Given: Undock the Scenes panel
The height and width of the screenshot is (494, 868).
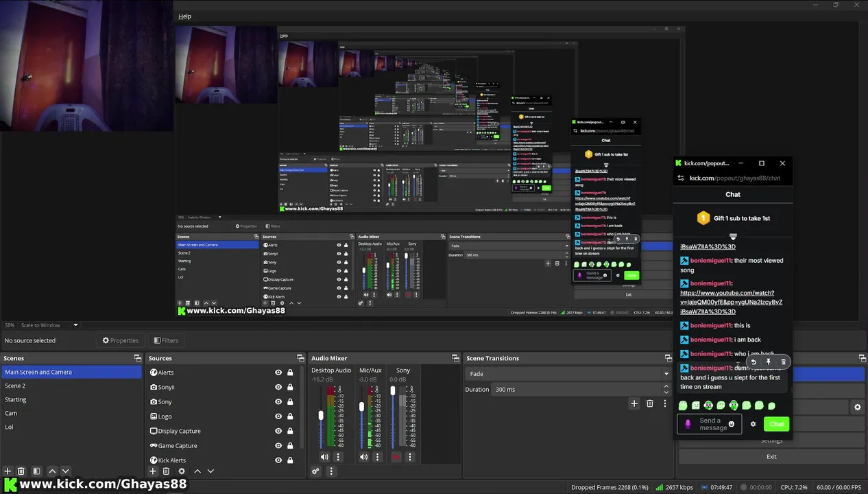Looking at the screenshot, I should coord(138,358).
